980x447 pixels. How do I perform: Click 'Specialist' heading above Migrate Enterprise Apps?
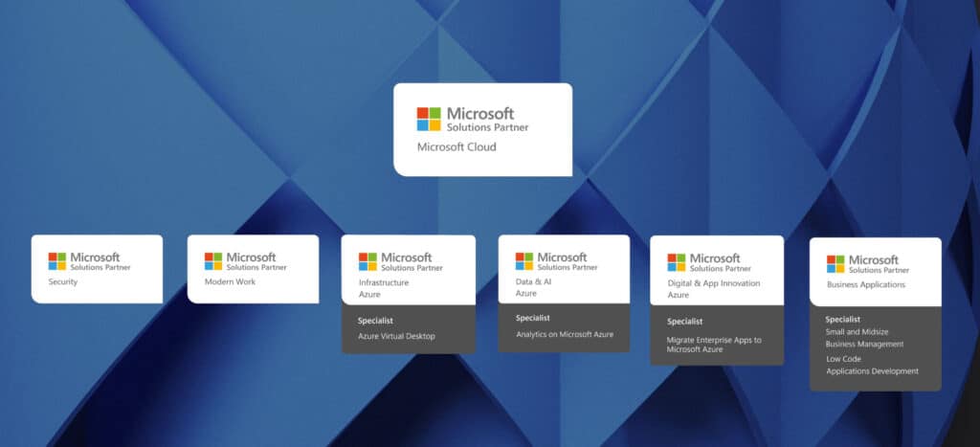[x=684, y=322]
